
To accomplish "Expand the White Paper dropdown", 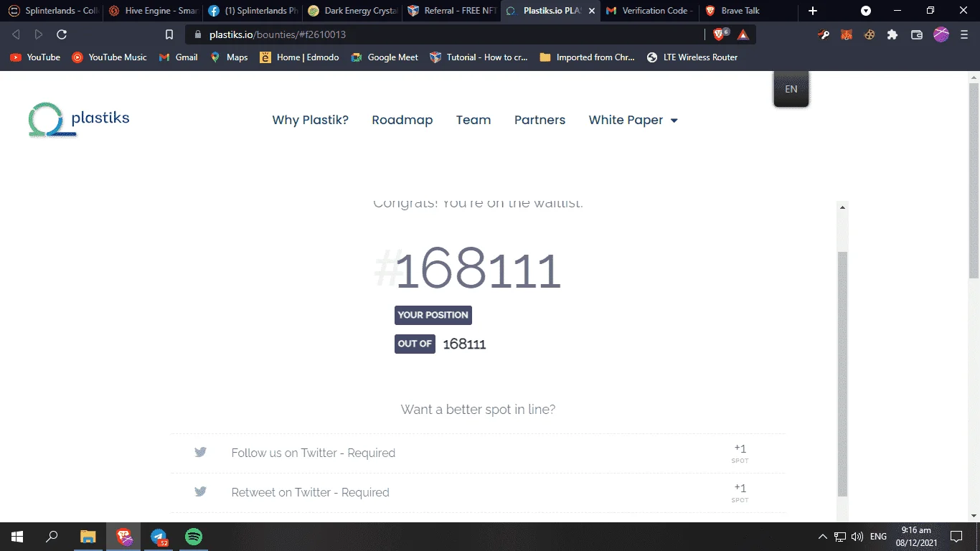I will click(x=633, y=120).
